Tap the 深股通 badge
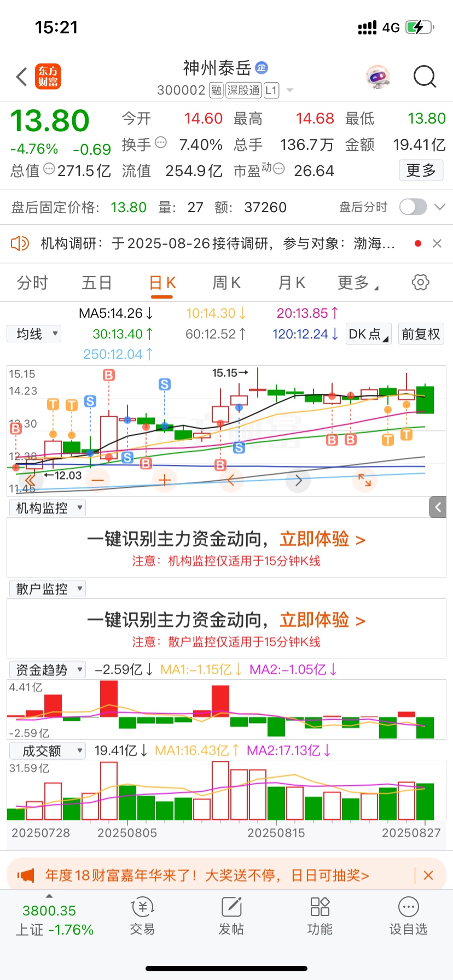Screen dimensions: 453x980 (x=243, y=90)
